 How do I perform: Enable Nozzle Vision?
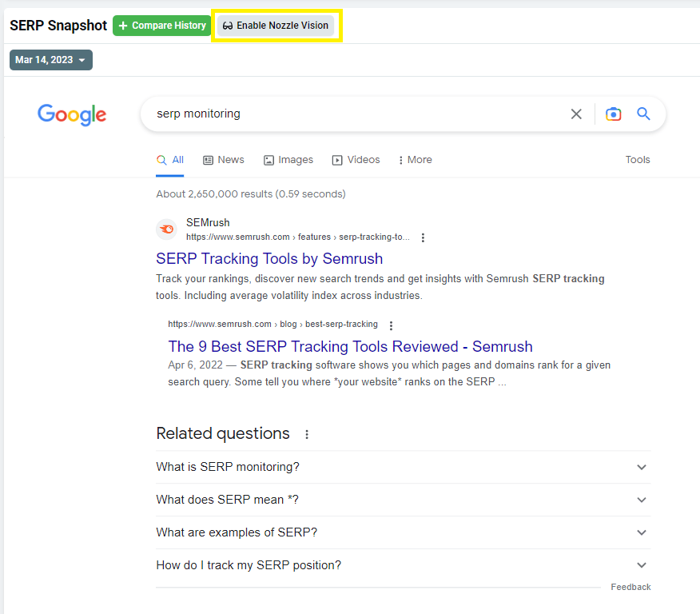pyautogui.click(x=276, y=26)
